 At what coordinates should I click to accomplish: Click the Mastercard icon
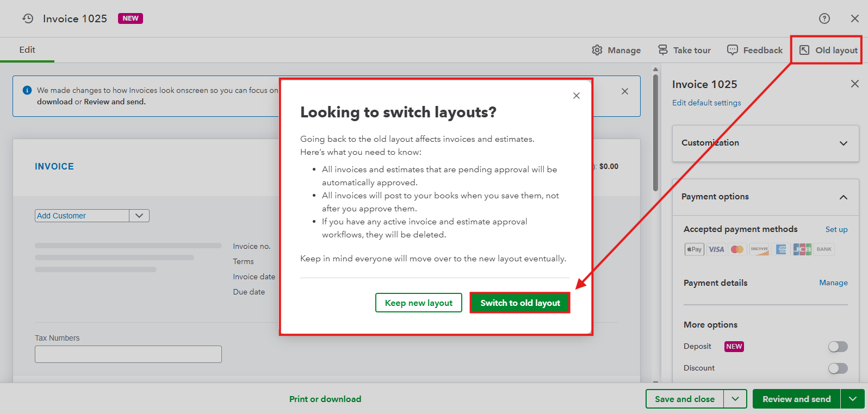[x=737, y=249]
